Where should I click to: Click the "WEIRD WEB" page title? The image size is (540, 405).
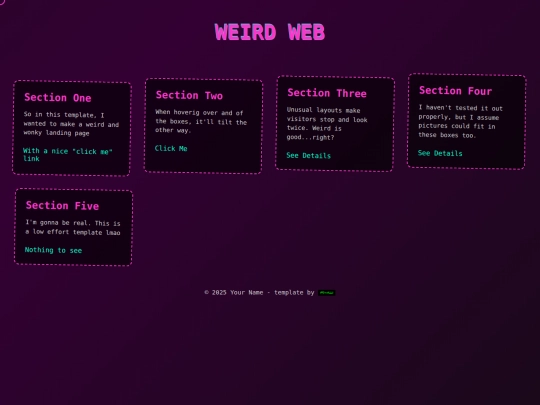[x=270, y=32]
